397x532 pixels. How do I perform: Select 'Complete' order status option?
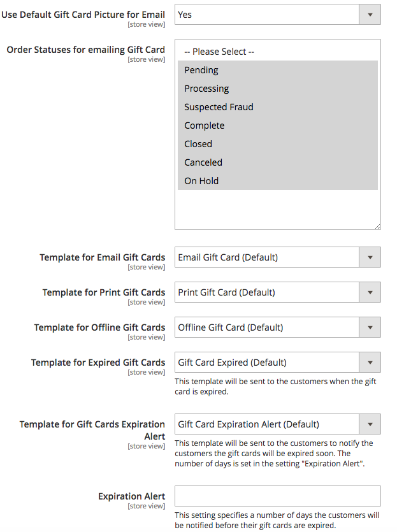(x=278, y=126)
